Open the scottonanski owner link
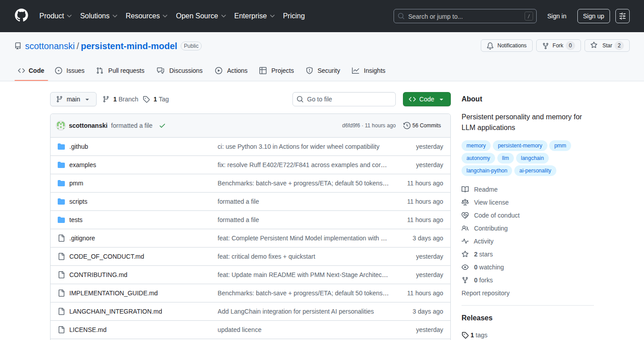 tap(50, 46)
